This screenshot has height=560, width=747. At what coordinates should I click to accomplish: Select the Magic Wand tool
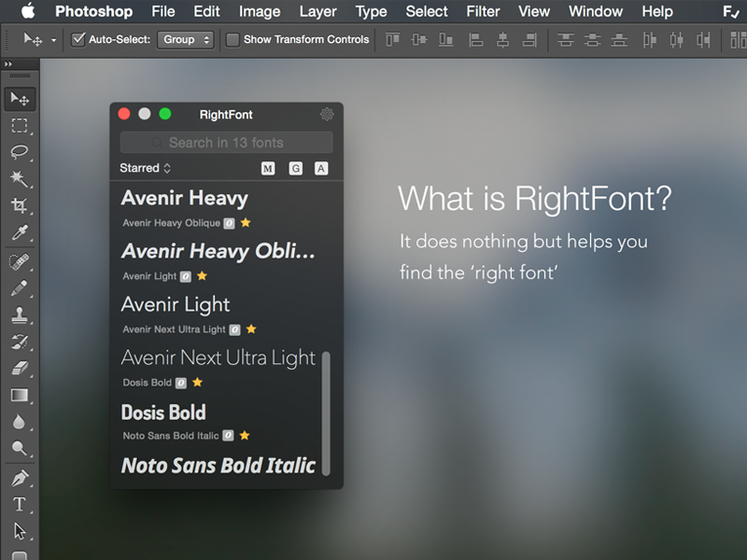[19, 179]
